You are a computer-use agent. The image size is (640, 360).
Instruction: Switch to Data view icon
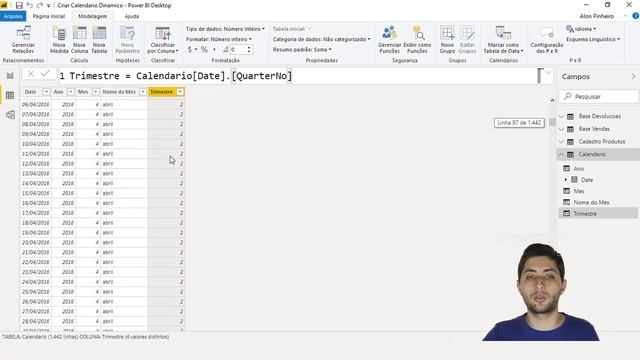10,95
